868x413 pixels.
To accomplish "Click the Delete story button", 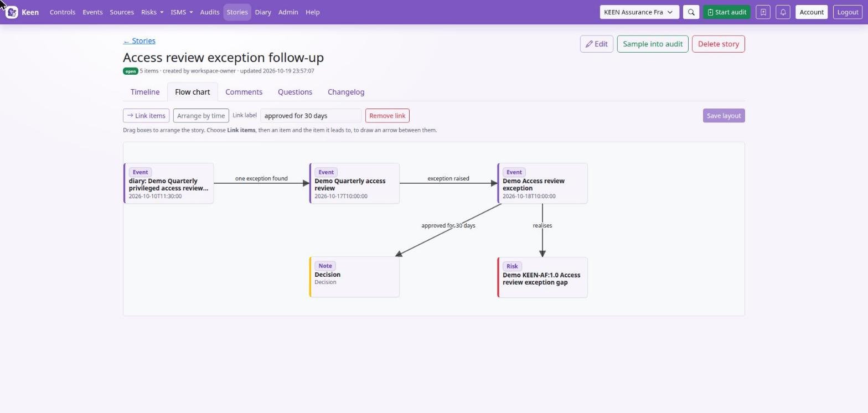I will [x=718, y=44].
